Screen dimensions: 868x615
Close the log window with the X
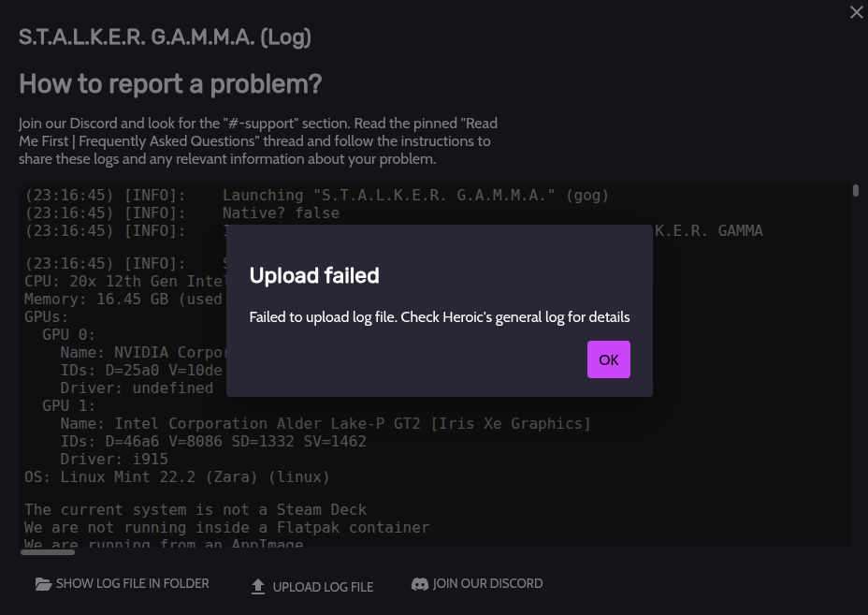(856, 12)
